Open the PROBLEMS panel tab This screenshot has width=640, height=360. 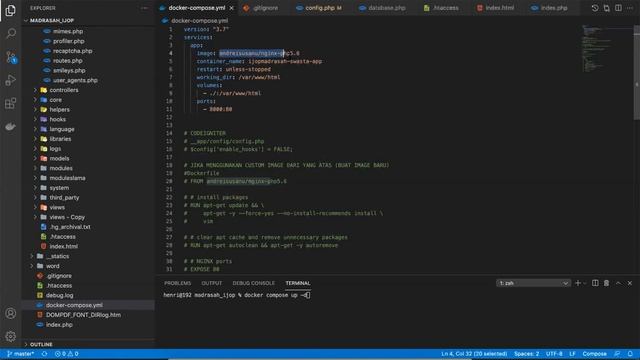(178, 283)
